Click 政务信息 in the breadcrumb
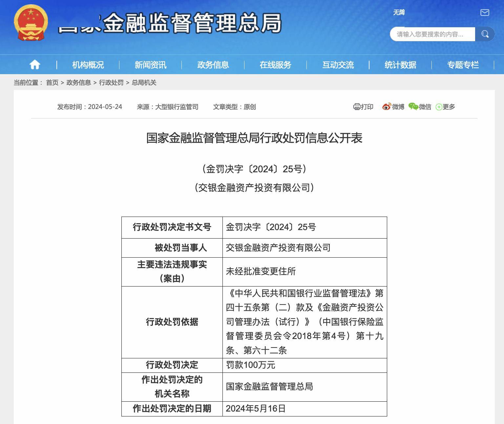 point(78,82)
